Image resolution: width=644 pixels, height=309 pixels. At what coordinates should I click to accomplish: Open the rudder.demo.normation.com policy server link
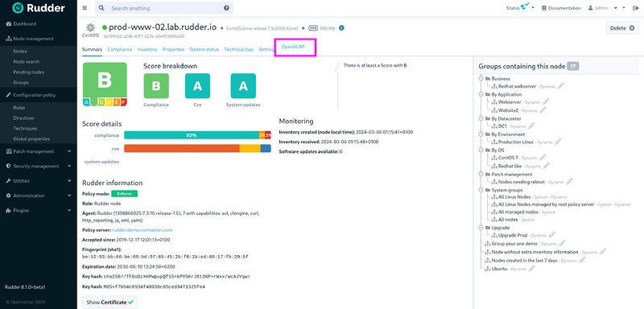pos(142,230)
